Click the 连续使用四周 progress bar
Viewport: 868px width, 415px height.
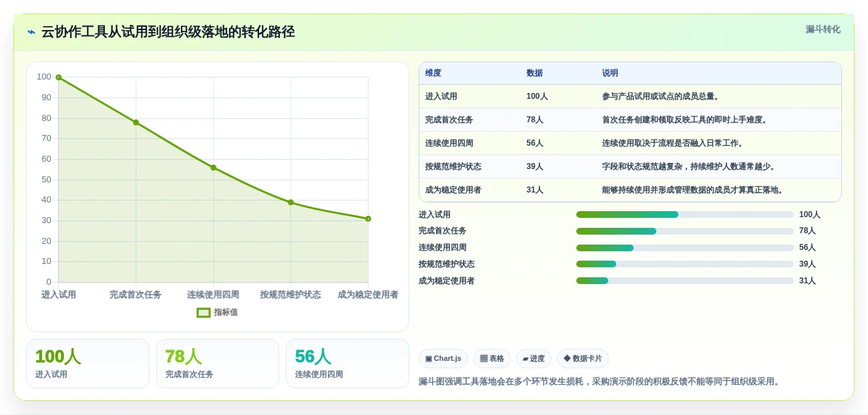pyautogui.click(x=685, y=248)
